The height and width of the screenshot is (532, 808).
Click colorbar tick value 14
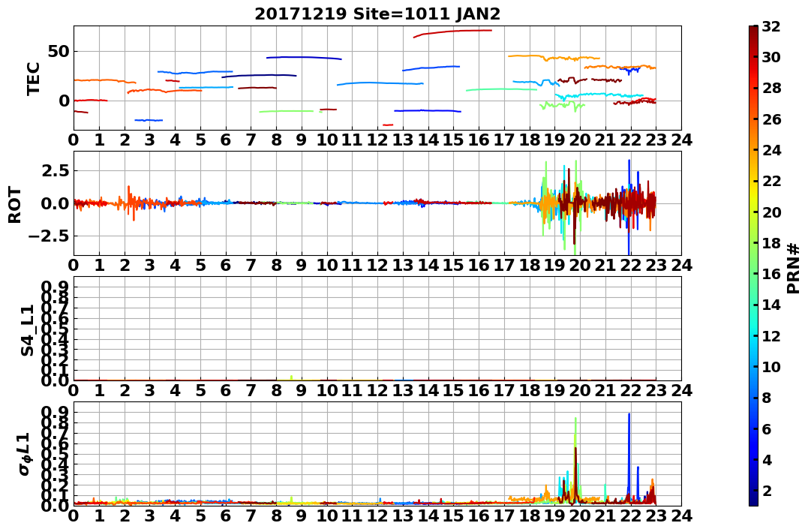click(x=771, y=305)
